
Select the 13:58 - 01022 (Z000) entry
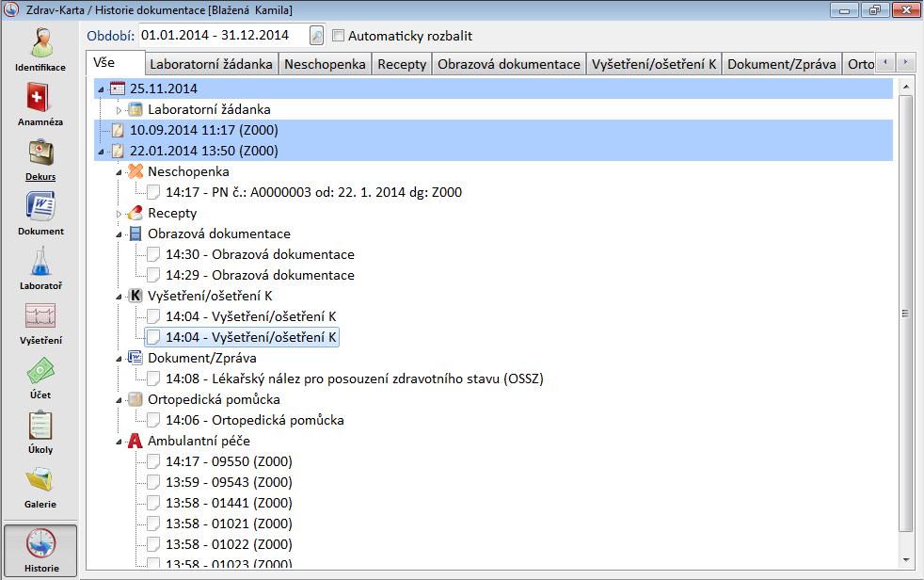pyautogui.click(x=229, y=544)
